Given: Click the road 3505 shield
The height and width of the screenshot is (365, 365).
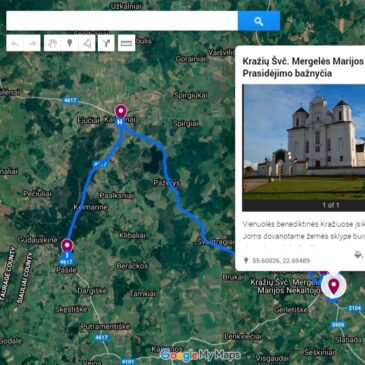Looking at the screenshot, I should pyautogui.click(x=337, y=325).
